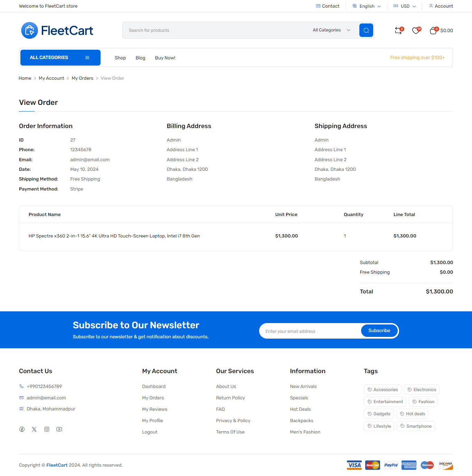This screenshot has width=472, height=476.
Task: Expand the USD currency dropdown
Action: pos(405,6)
